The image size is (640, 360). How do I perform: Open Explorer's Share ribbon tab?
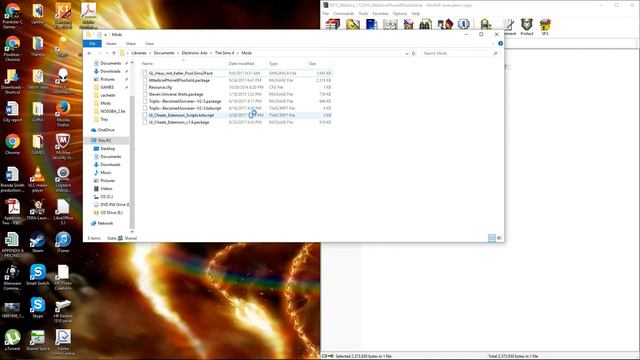coord(131,44)
